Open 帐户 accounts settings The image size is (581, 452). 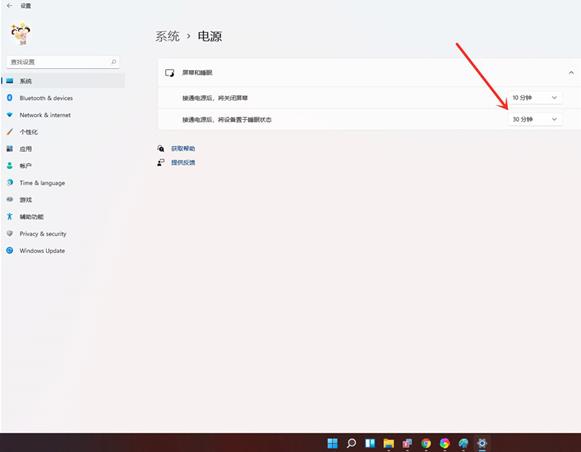tap(63, 166)
